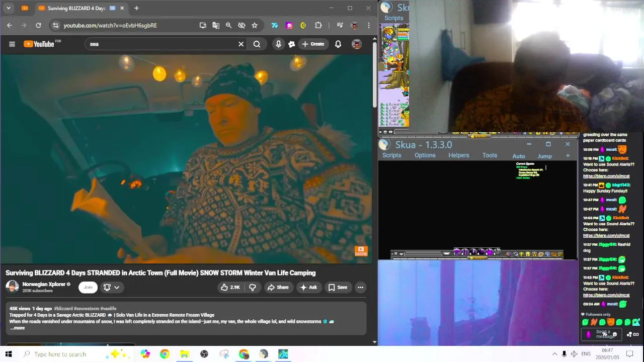Clear the YouTube search text
Screen dimensions: 644x362
pyautogui.click(x=241, y=44)
